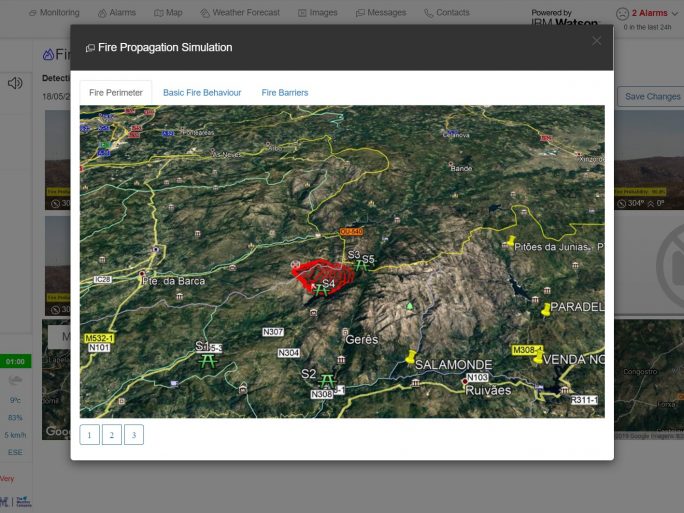
Task: Click the 01:00 green time indicator
Action: pos(15,362)
